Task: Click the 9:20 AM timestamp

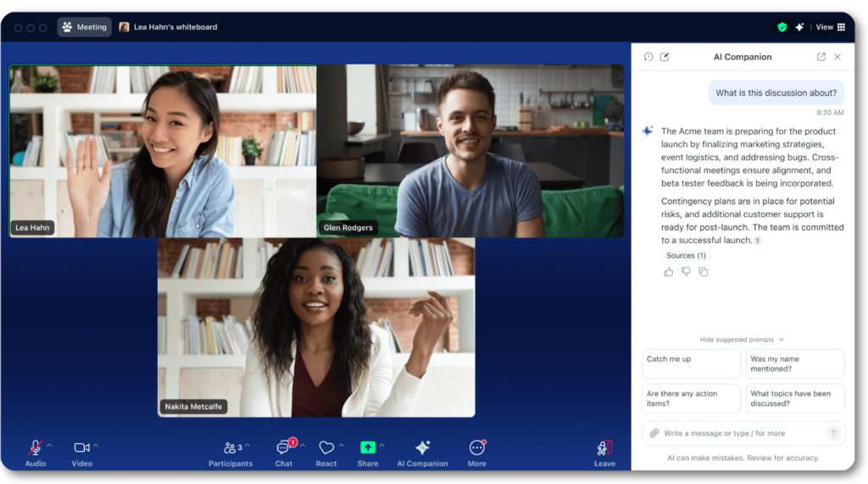Action: pos(830,113)
